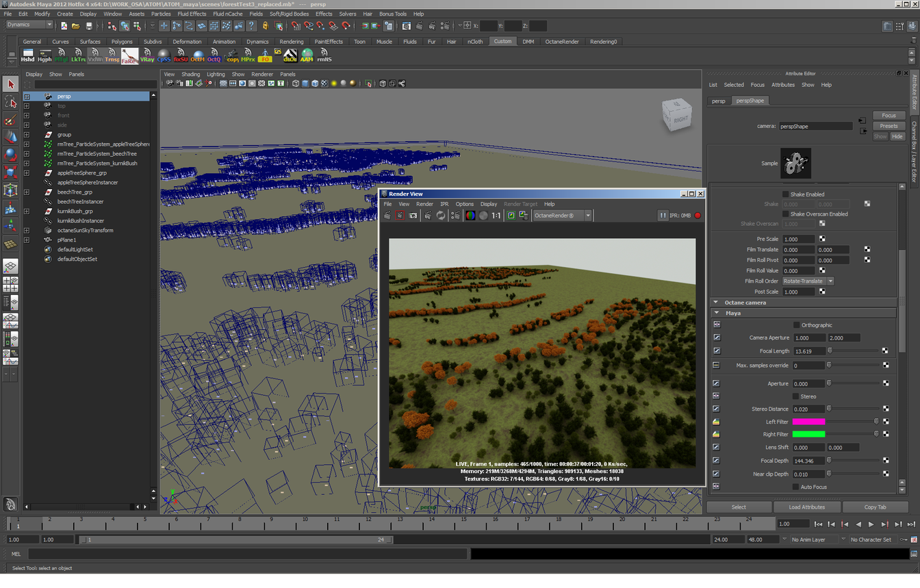Viewport: 920px width, 588px height.
Task: Click the Load Attributes button
Action: [806, 507]
